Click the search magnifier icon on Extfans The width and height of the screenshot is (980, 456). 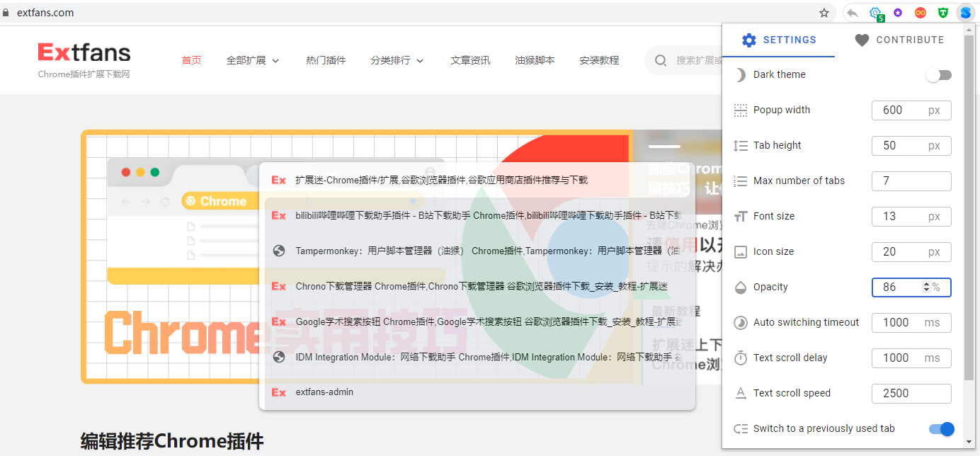coord(661,61)
